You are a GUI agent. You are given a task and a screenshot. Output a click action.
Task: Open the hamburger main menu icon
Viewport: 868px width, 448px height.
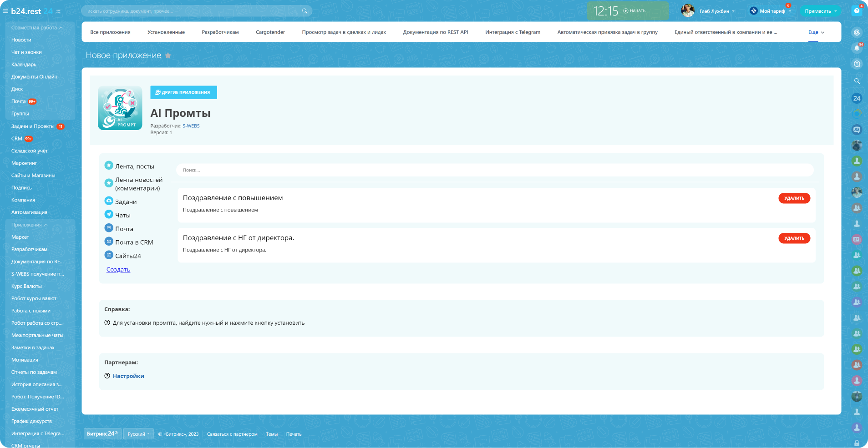point(5,11)
